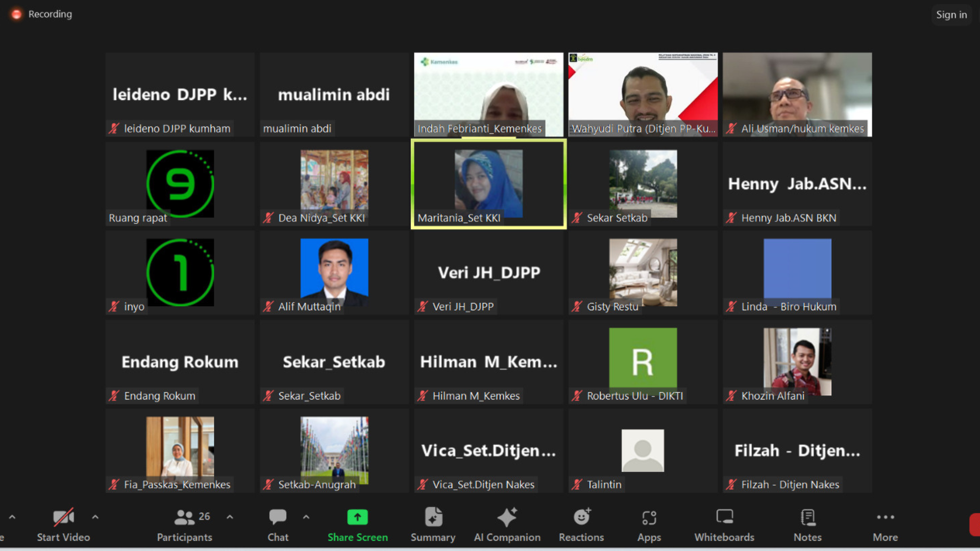Viewport: 980px width, 551px height.
Task: Click the muted mic icon on Robertus Ulu - DIKTI
Action: [577, 396]
